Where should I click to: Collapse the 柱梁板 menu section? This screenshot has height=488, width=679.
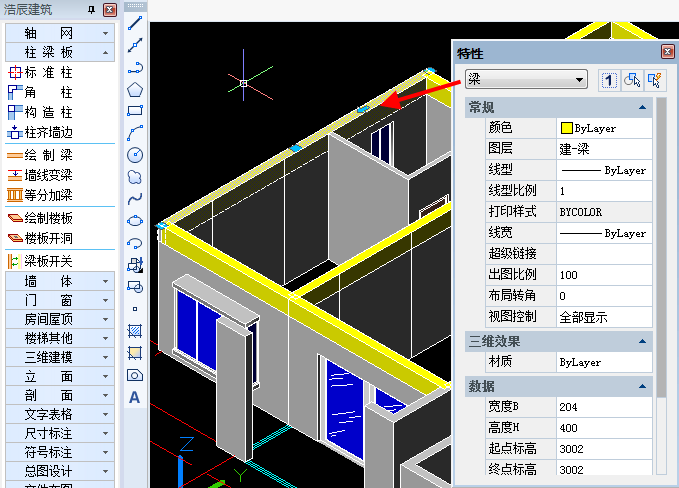pos(60,52)
